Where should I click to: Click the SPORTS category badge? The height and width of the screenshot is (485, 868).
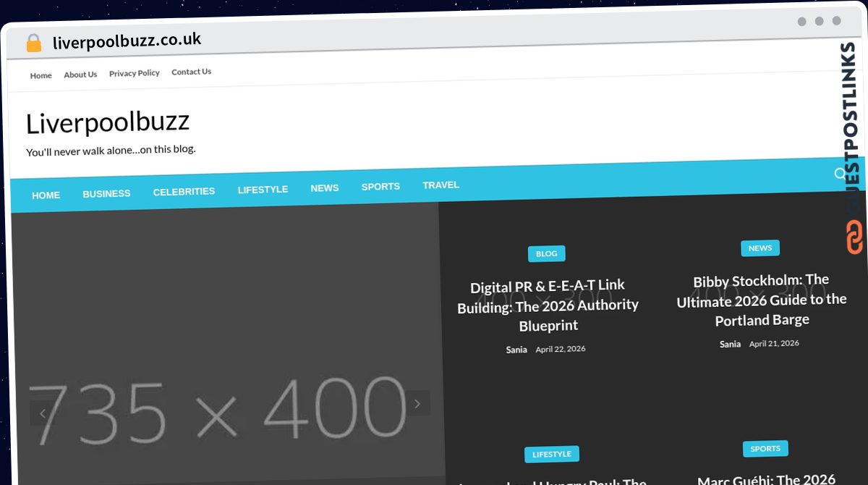[765, 449]
